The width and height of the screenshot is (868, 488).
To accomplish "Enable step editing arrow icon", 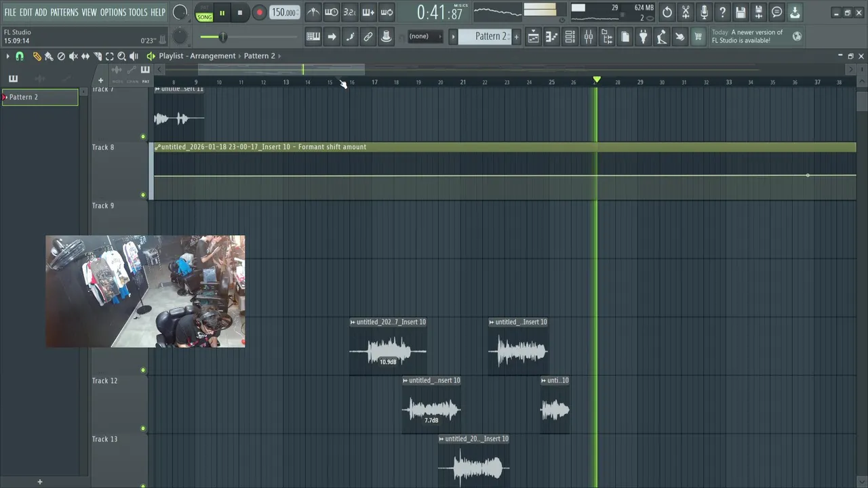I will tap(332, 37).
